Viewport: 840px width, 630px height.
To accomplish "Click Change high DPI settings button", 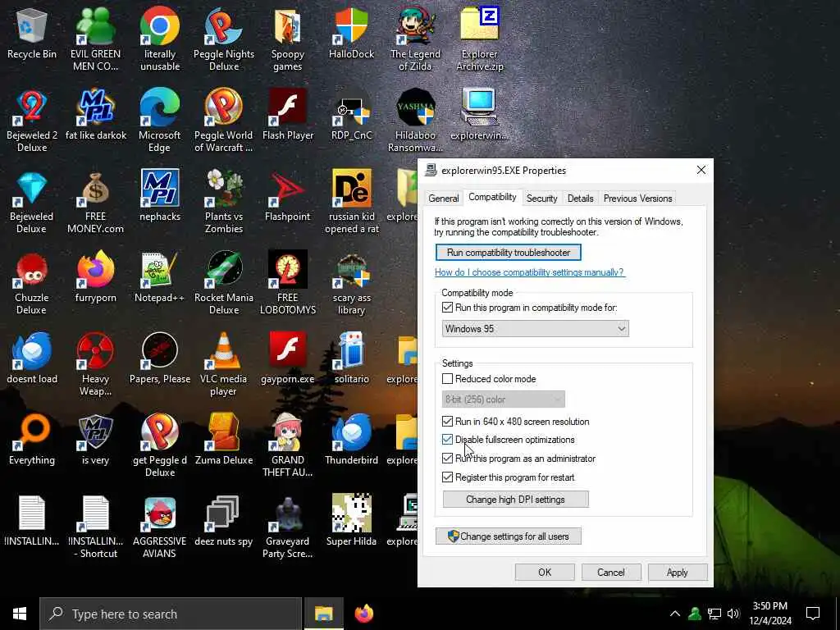I will (515, 500).
